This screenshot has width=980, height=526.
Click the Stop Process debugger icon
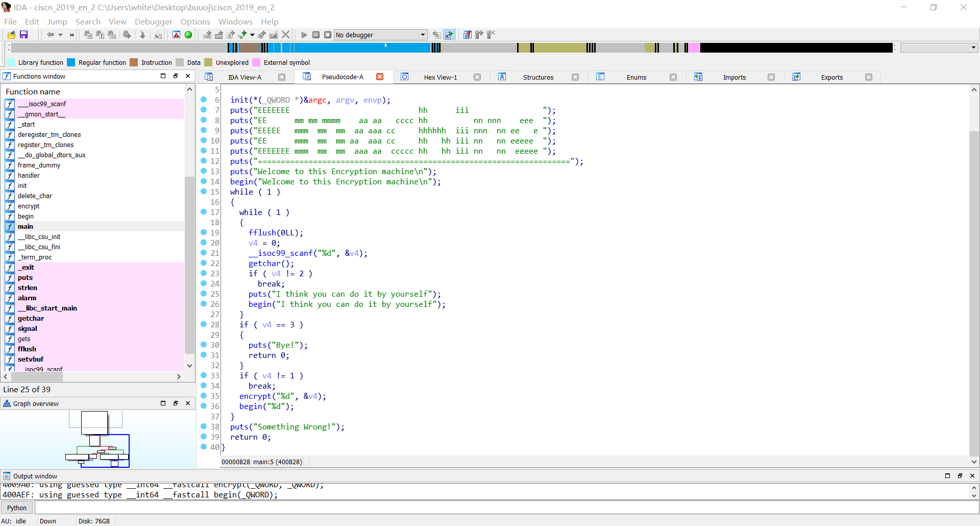[327, 35]
